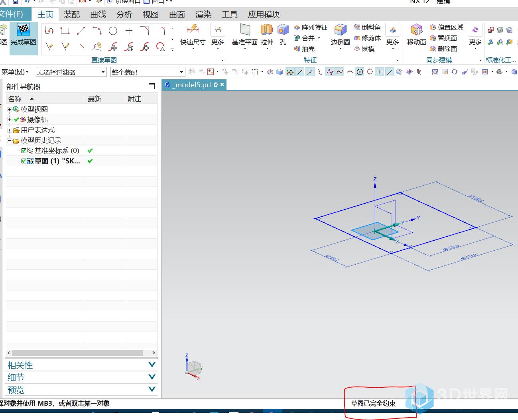Switch to the 装配 ribbon tab
Screen dimensions: 518x420
click(72, 15)
